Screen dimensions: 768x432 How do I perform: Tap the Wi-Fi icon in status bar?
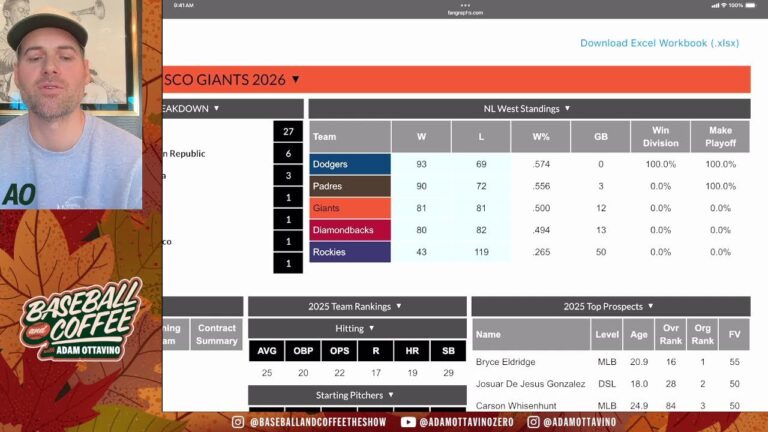click(715, 5)
